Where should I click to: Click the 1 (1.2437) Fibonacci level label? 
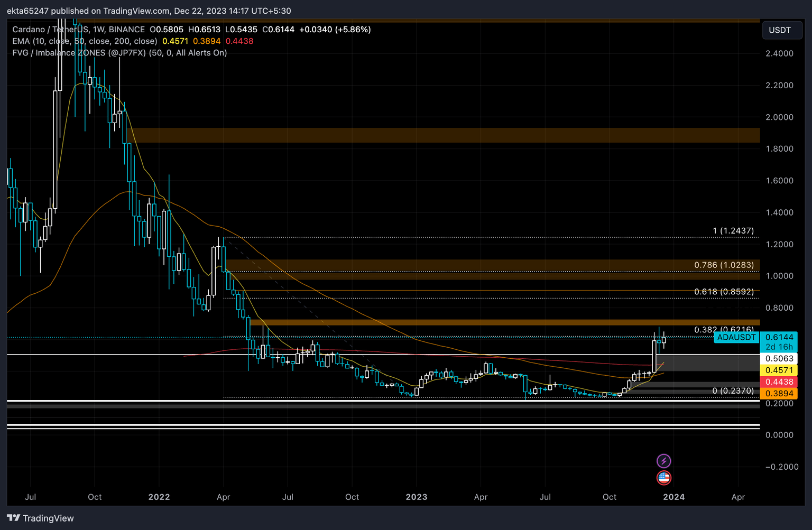tap(734, 230)
